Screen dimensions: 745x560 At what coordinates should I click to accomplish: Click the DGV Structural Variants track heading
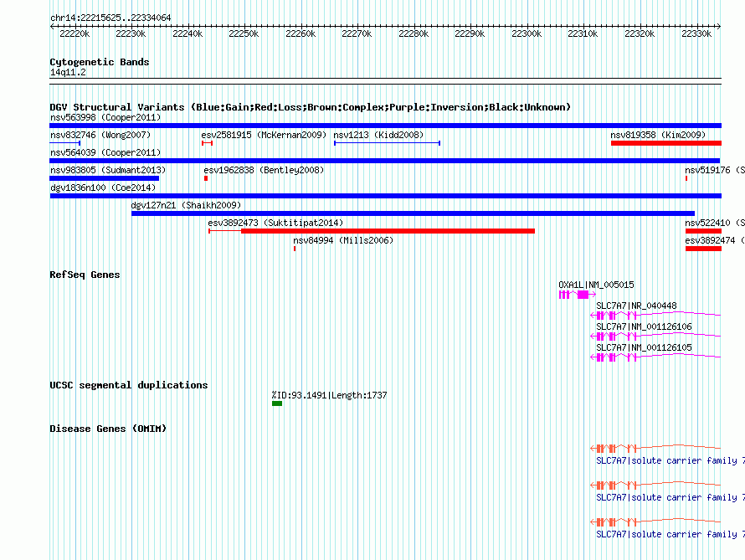pos(311,107)
